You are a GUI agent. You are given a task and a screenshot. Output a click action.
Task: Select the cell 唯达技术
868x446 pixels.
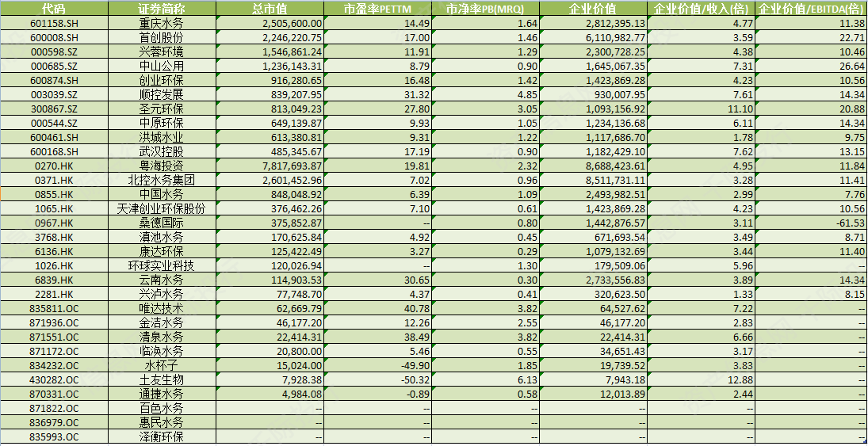[161, 308]
